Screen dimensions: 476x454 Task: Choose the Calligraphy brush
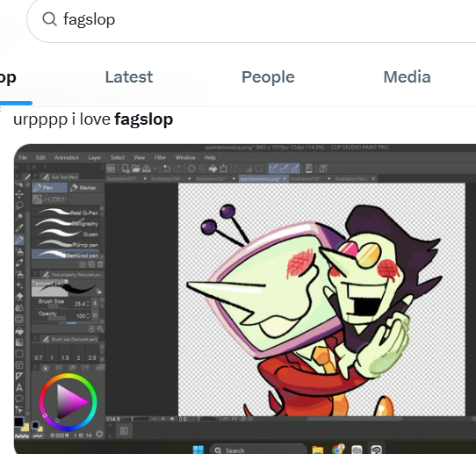(66, 223)
